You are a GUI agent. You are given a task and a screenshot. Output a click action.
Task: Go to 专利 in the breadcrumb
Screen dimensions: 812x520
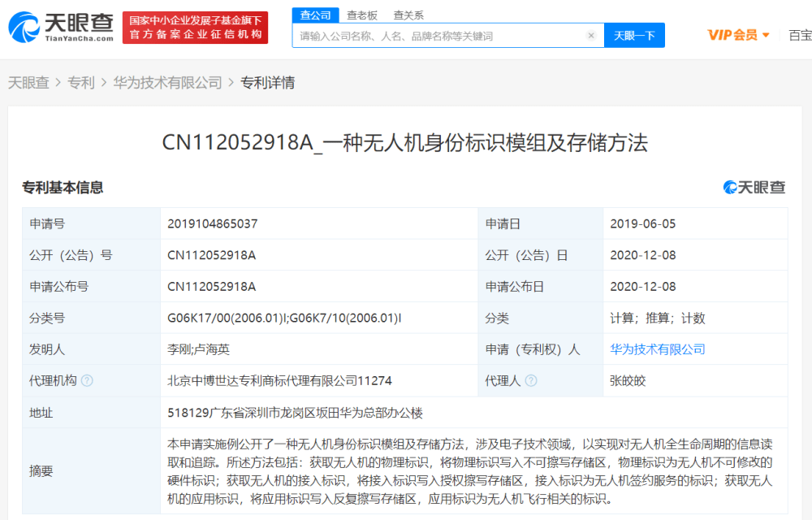[x=81, y=82]
